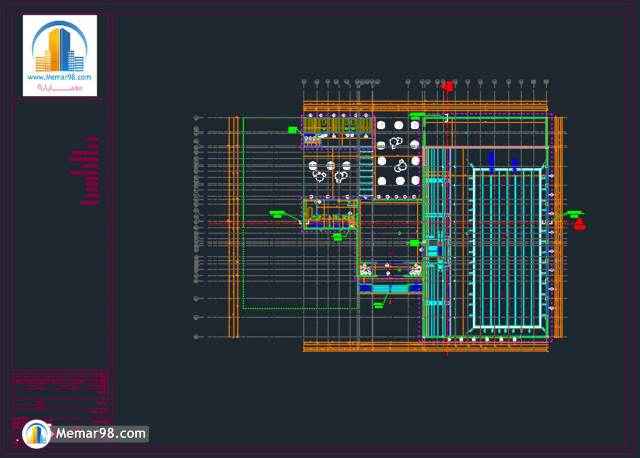This screenshot has height=458, width=640.
Task: Select the black area with white round tables
Action: click(398, 160)
